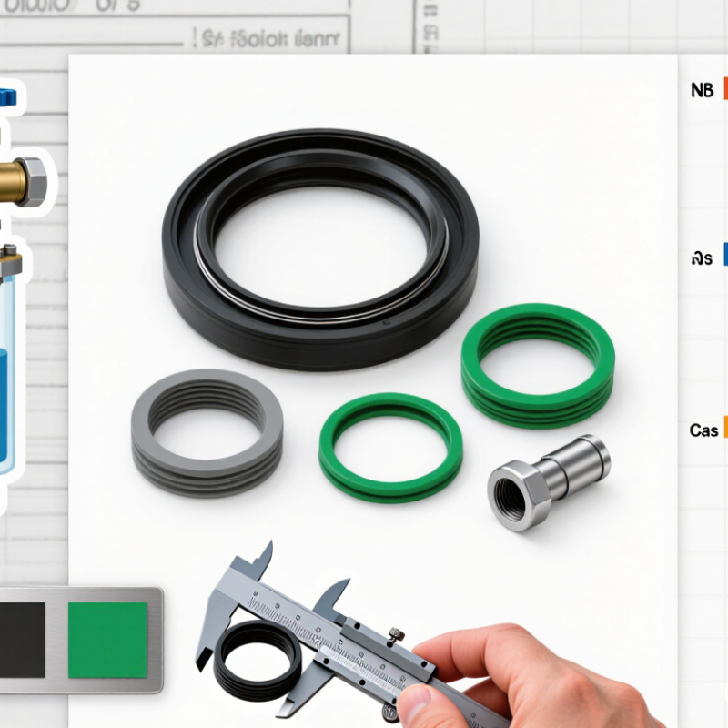
Task: Click the thick green stacked seal ring
Action: tap(538, 366)
